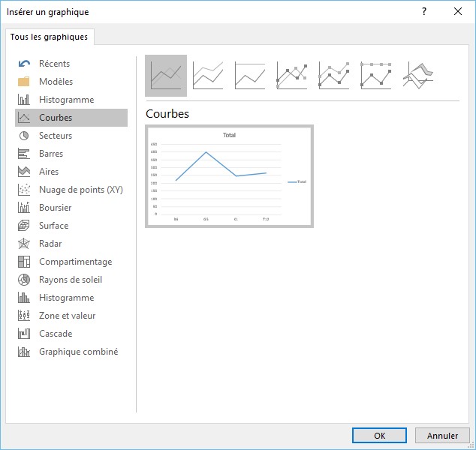
Task: Choose the Cascade waterfall chart category
Action: [x=56, y=334]
